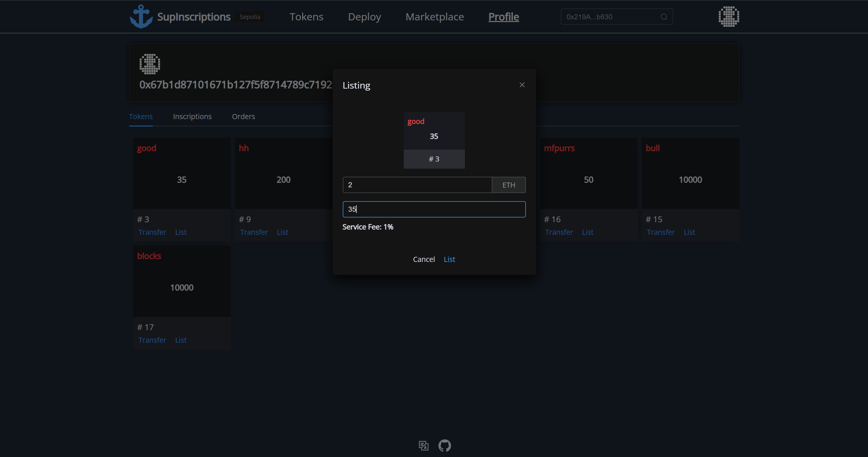Open the Deploy page

[364, 17]
